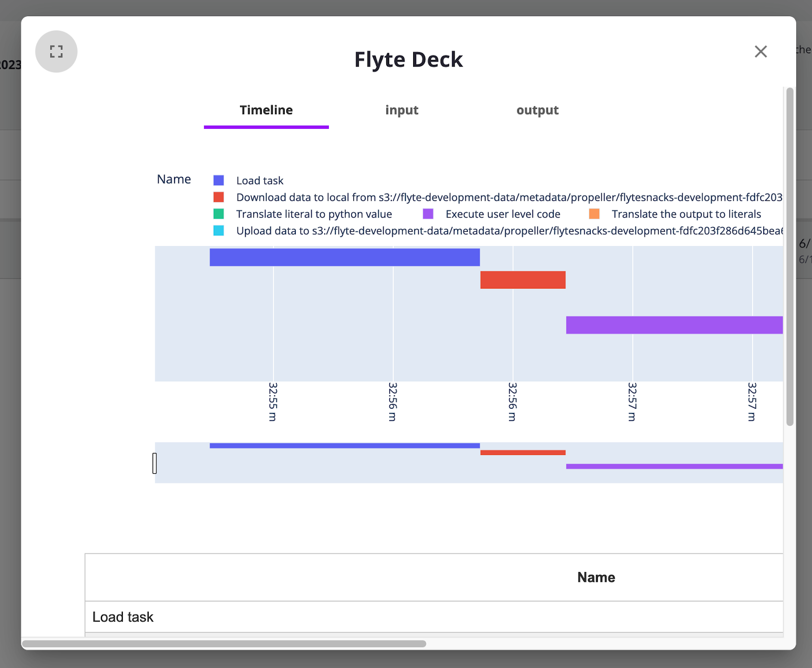Click the red Download bar in the Gantt chart
The width and height of the screenshot is (812, 668).
522,280
